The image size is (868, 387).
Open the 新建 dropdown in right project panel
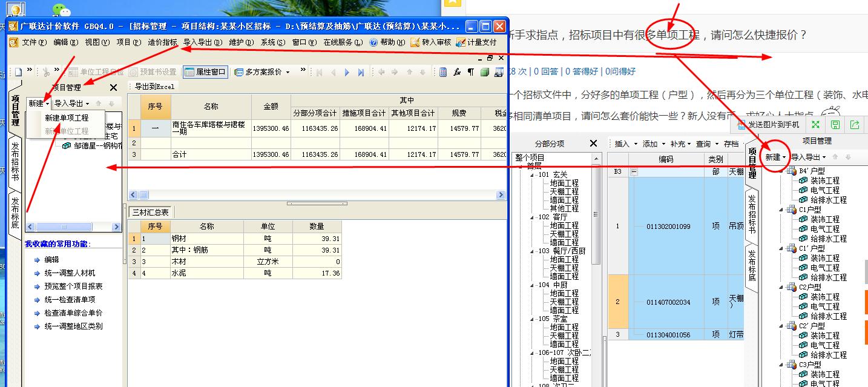tap(775, 157)
